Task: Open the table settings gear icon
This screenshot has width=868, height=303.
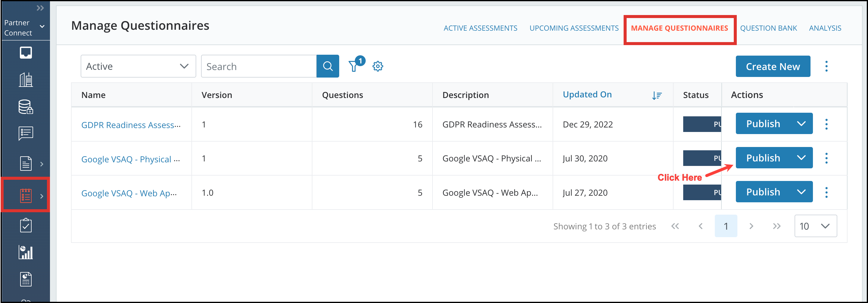Action: (378, 66)
